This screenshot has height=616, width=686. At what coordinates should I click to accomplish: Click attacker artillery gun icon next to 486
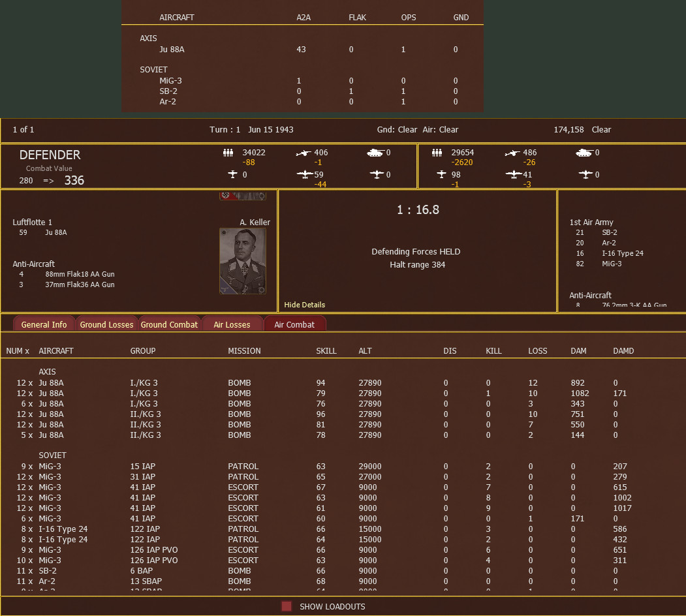coord(512,153)
